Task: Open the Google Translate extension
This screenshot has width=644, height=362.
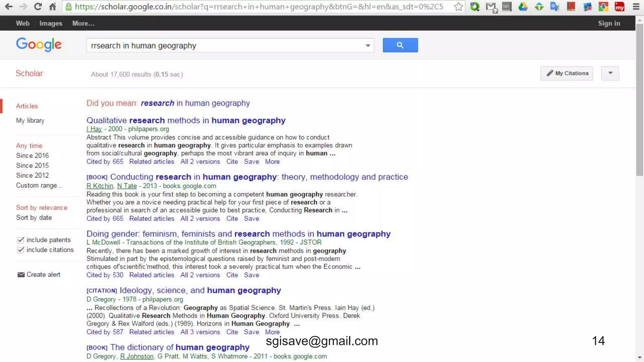Action: [x=555, y=7]
